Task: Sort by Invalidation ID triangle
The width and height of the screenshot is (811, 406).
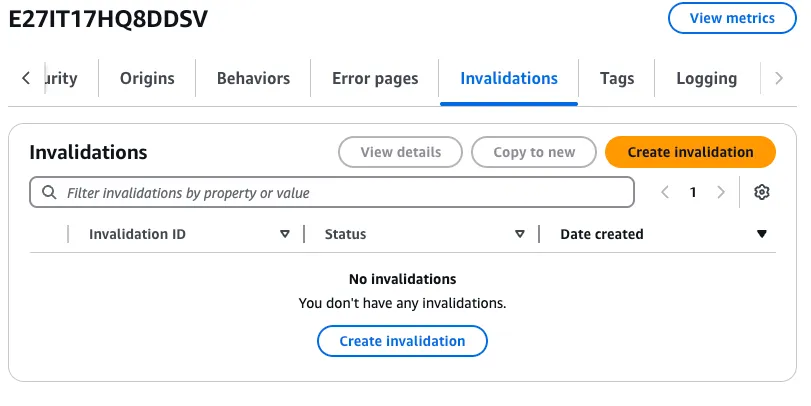Action: 284,234
